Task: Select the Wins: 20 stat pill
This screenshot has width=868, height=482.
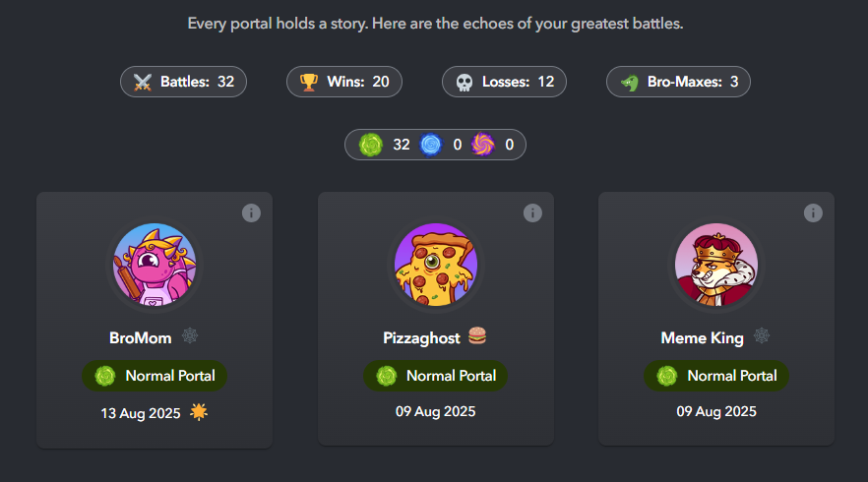Action: tap(344, 82)
